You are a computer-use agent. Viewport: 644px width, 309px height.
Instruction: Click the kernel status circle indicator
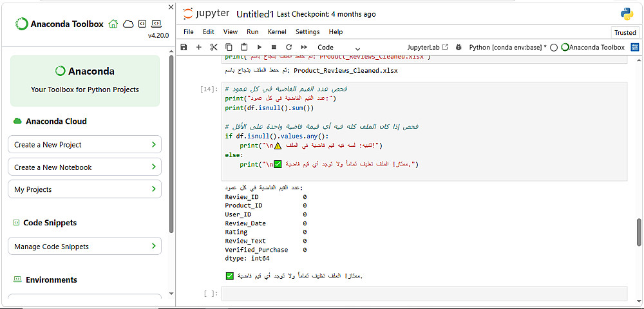coord(553,48)
